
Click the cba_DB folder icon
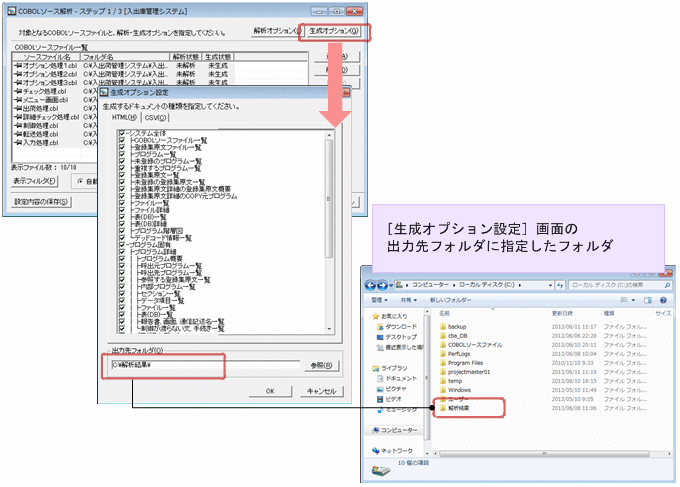(x=443, y=336)
